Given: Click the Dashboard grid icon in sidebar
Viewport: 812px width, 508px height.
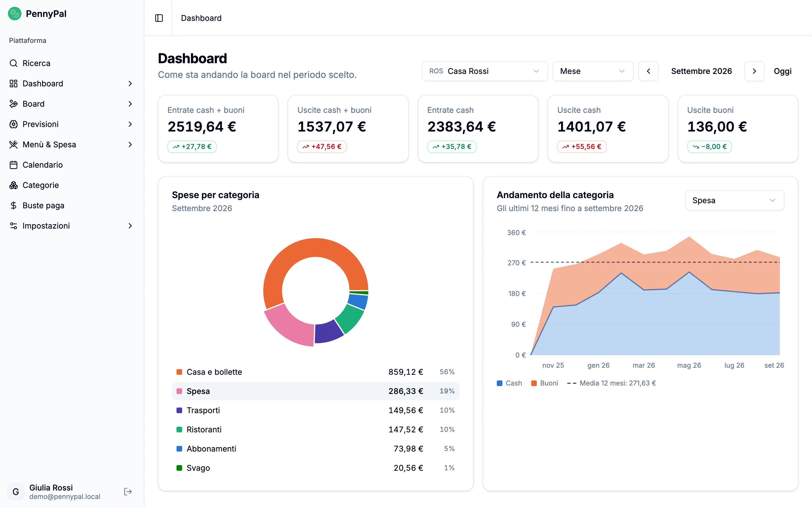Looking at the screenshot, I should (14, 84).
